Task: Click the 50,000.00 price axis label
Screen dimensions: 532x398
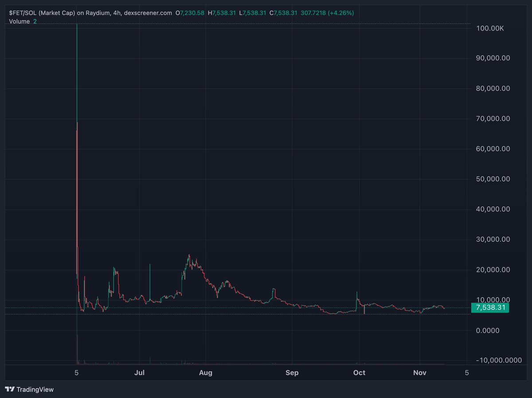Action: pos(492,179)
